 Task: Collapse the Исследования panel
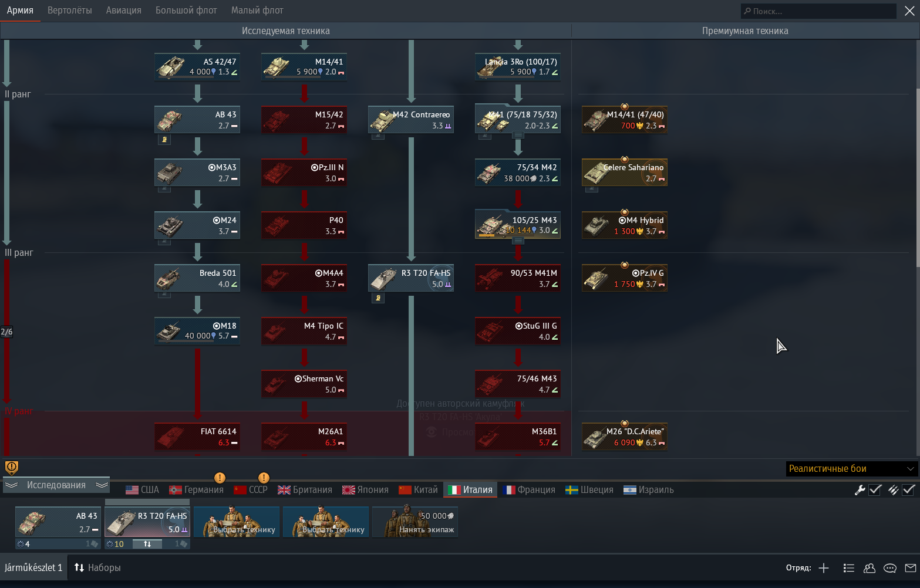[x=56, y=485]
